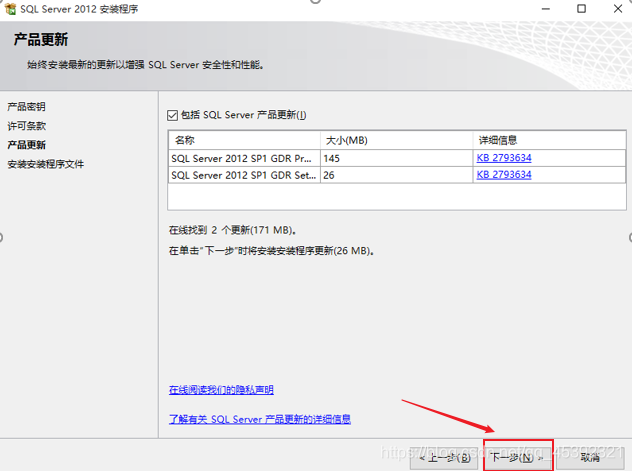This screenshot has width=632, height=471.
Task: Click the text 在线找到 2 个更新(171 MB)
Action: [233, 230]
